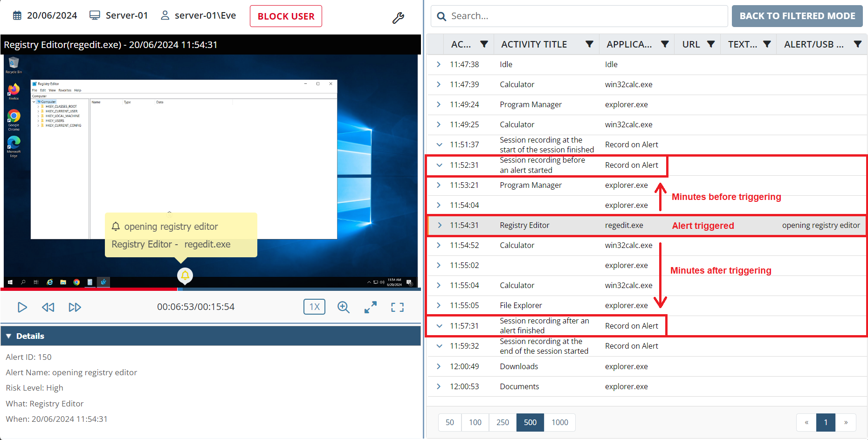Select 250 rows per page
868x440 pixels.
tap(503, 422)
